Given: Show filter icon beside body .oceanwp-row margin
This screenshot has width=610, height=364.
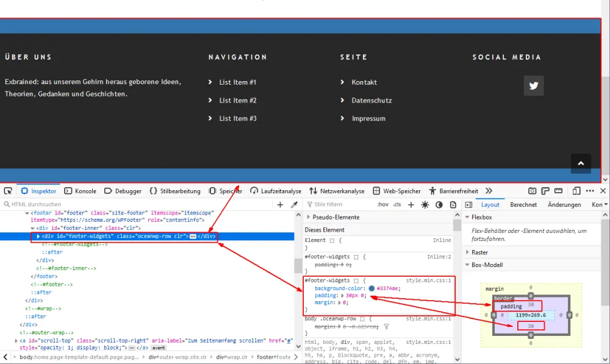Looking at the screenshot, I should pos(386,327).
